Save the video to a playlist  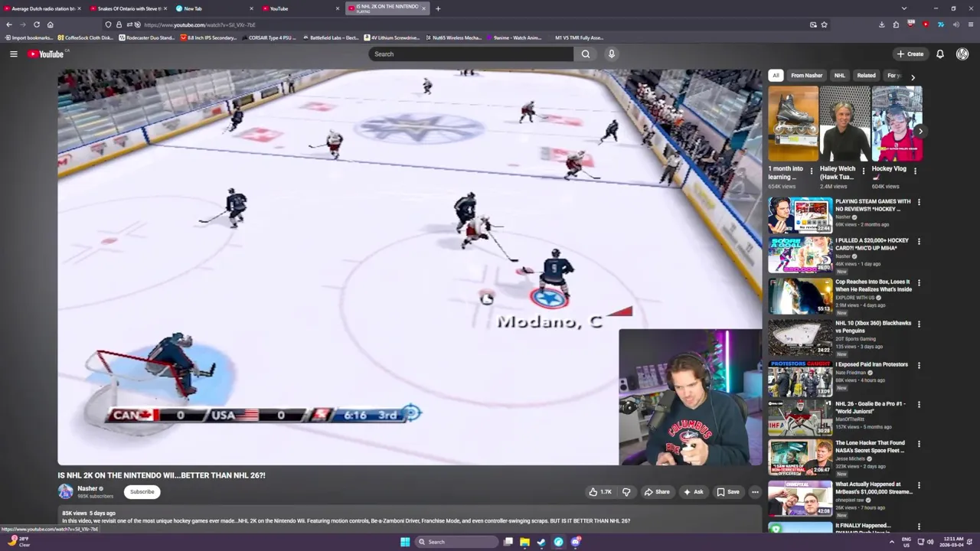[728, 492]
